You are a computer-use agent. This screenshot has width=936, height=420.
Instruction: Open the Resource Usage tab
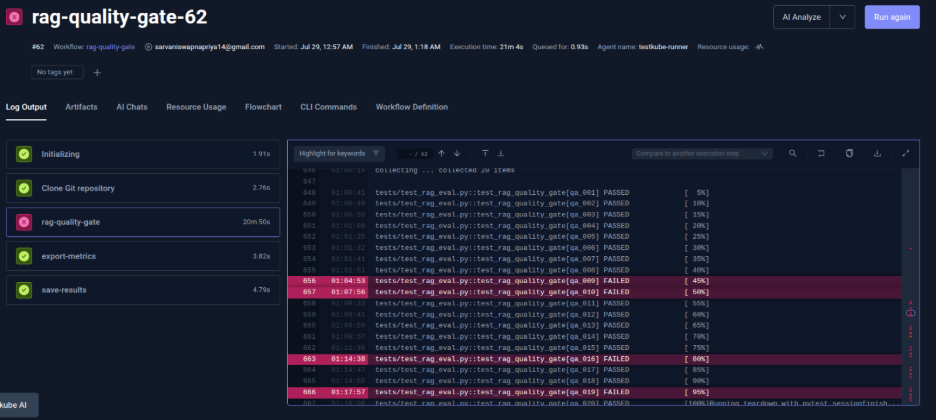pos(196,107)
